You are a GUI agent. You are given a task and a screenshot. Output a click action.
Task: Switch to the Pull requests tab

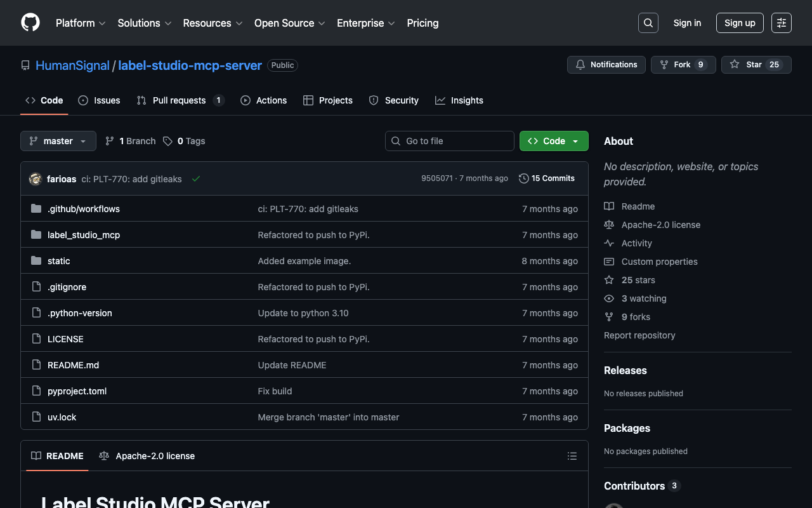(180, 100)
